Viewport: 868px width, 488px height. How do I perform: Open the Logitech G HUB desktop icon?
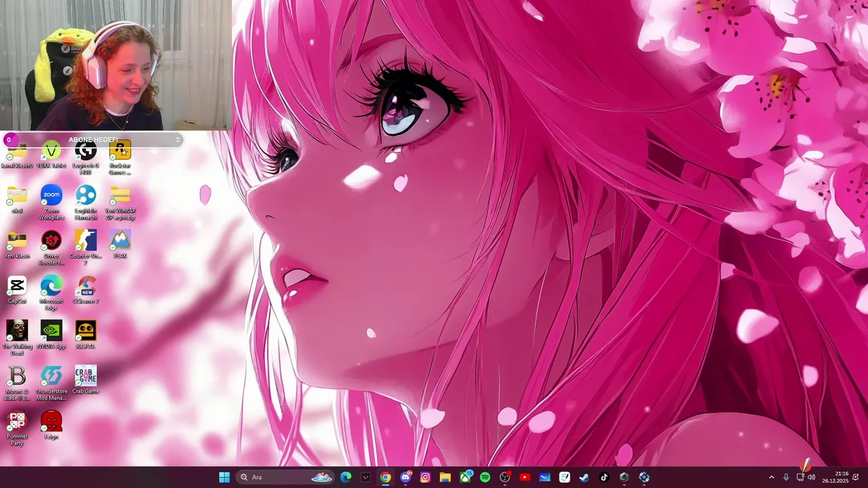pos(85,157)
